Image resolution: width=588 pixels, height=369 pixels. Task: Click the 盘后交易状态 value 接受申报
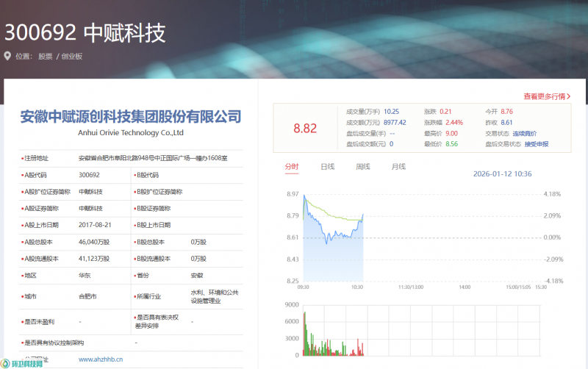(537, 143)
